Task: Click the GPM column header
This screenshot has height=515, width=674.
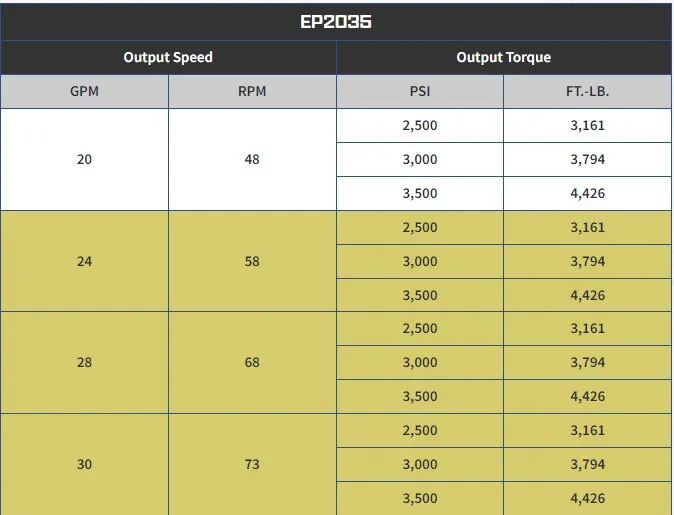Action: 84,91
